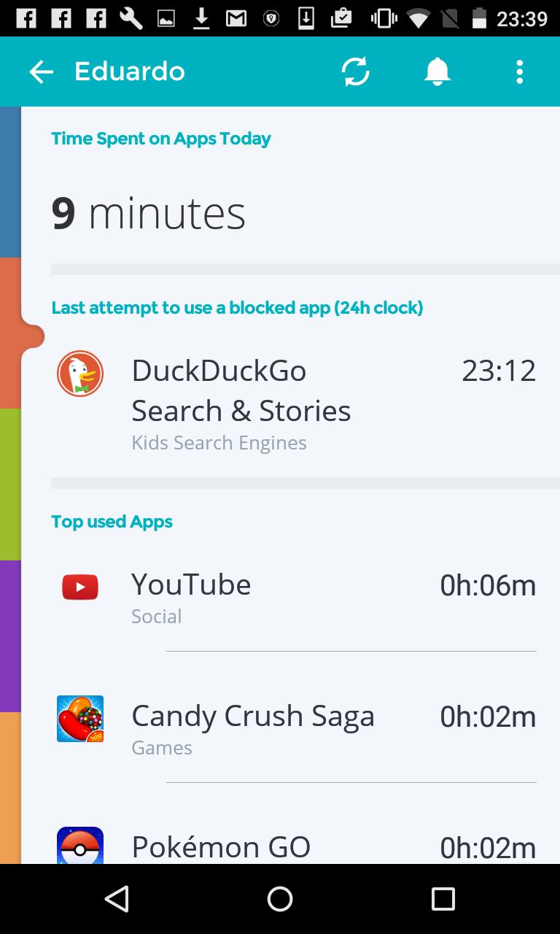Tap the Pokémon GO pokeball icon
Image resolution: width=560 pixels, height=934 pixels.
pos(80,846)
